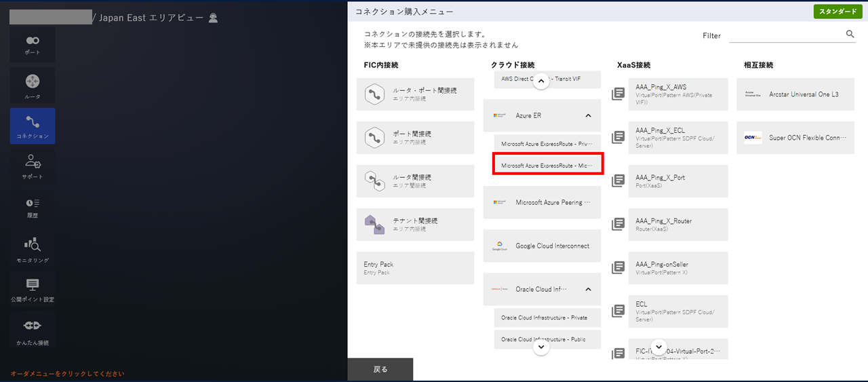868x382 pixels.
Task: Collapse the Azure ER group
Action: point(588,116)
